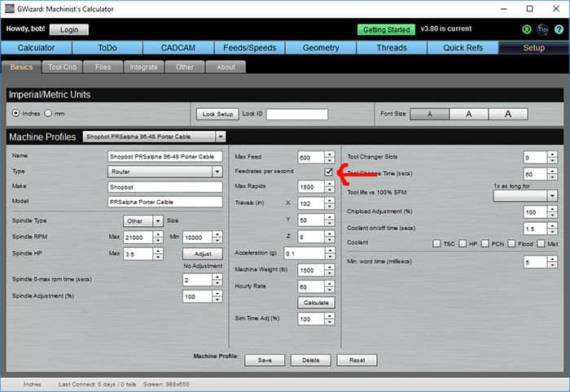The height and width of the screenshot is (392, 570).
Task: Select the Basics sub-tab
Action: pyautogui.click(x=21, y=68)
